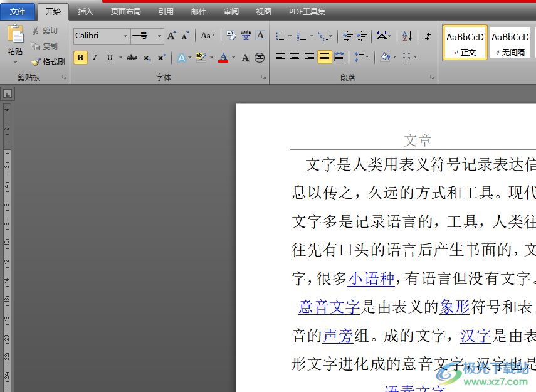Open the font size (一号) dropdown
The image size is (536, 392).
point(159,36)
